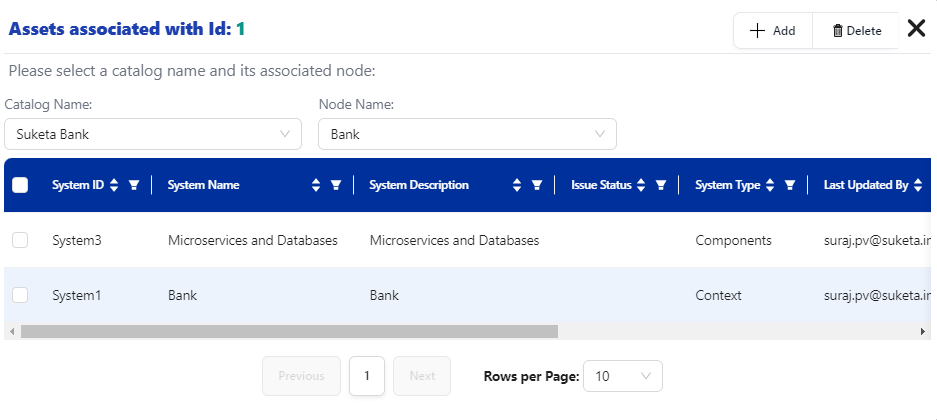The height and width of the screenshot is (420, 937).
Task: Sort the System Name column
Action: (x=316, y=185)
